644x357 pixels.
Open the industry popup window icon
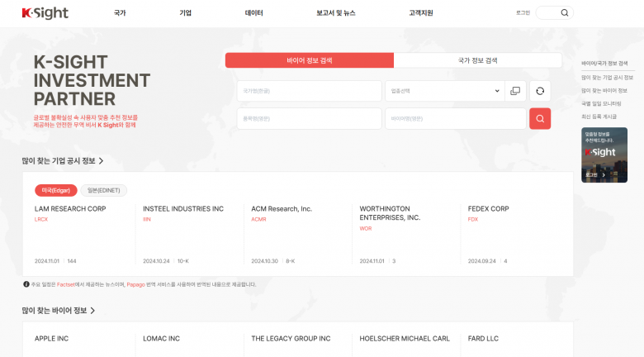pyautogui.click(x=515, y=91)
